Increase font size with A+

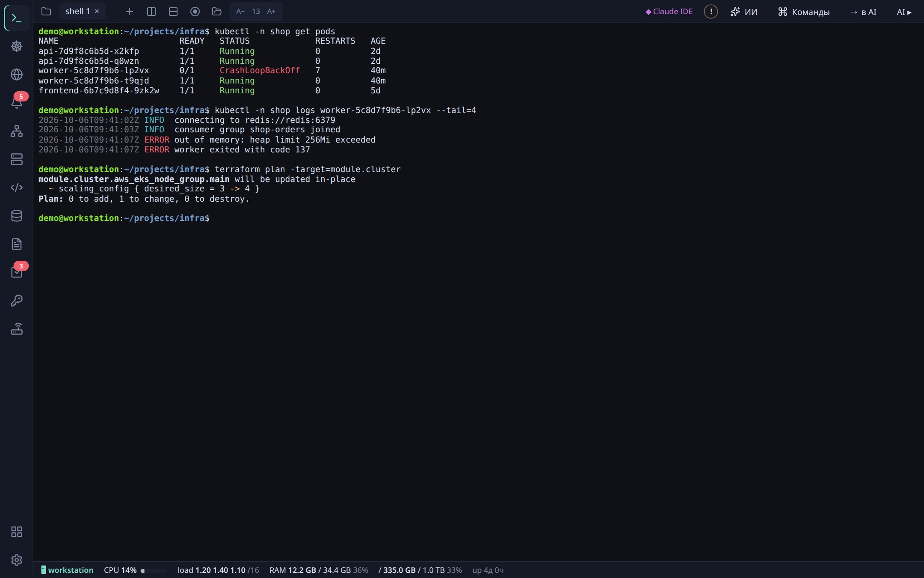[x=271, y=12]
